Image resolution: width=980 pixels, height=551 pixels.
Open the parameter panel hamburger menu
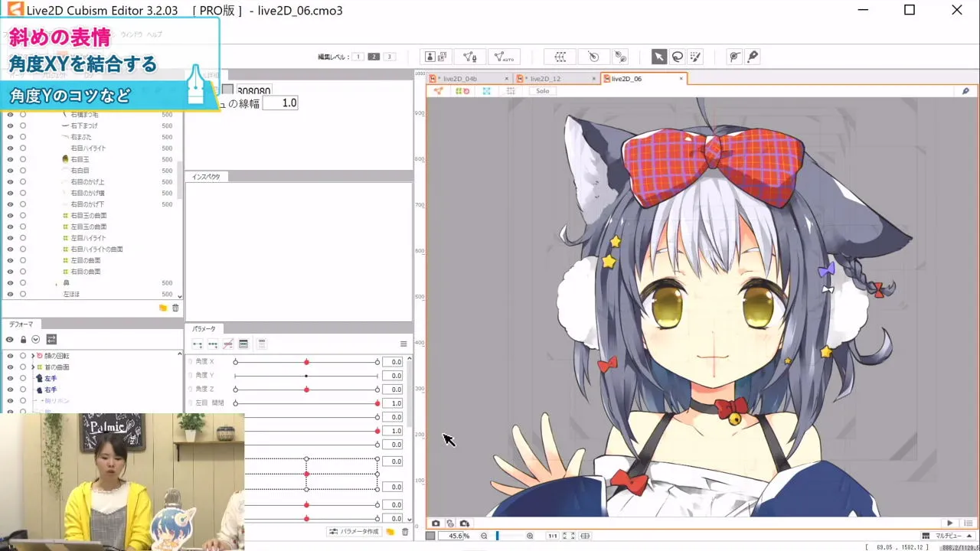(403, 344)
